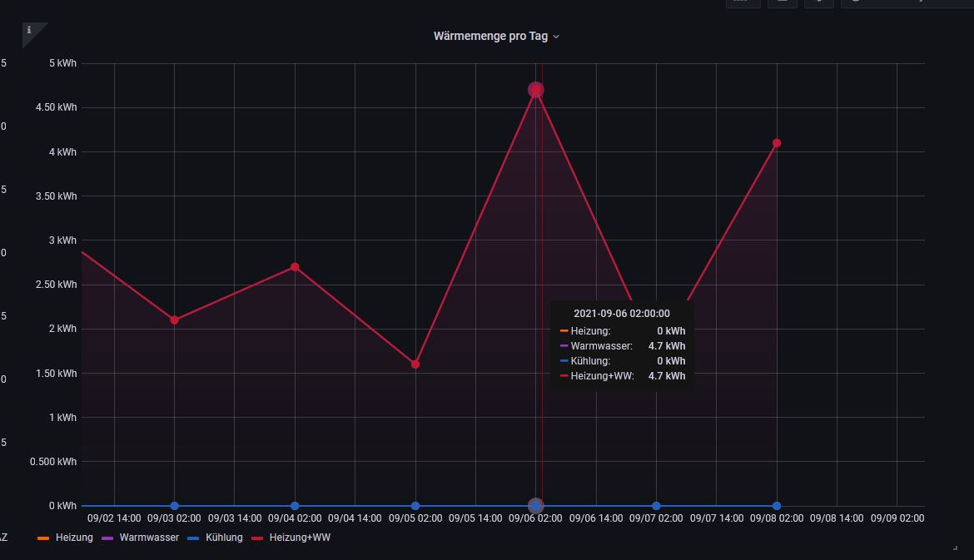Screen dimensions: 974x560
Task: Click the 09/08 14:00 x-axis label
Action: coord(837,518)
